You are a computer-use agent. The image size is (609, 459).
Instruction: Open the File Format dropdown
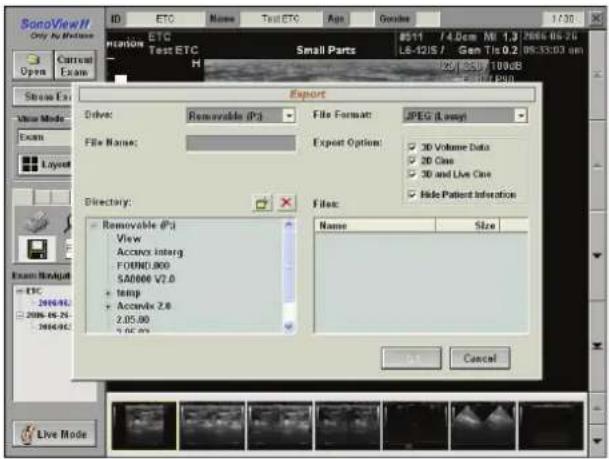tap(520, 116)
